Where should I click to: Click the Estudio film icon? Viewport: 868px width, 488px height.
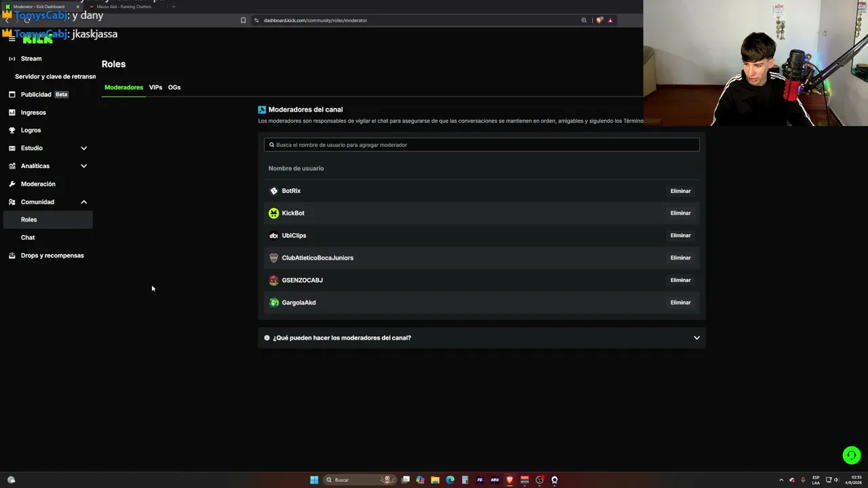pyautogui.click(x=12, y=148)
